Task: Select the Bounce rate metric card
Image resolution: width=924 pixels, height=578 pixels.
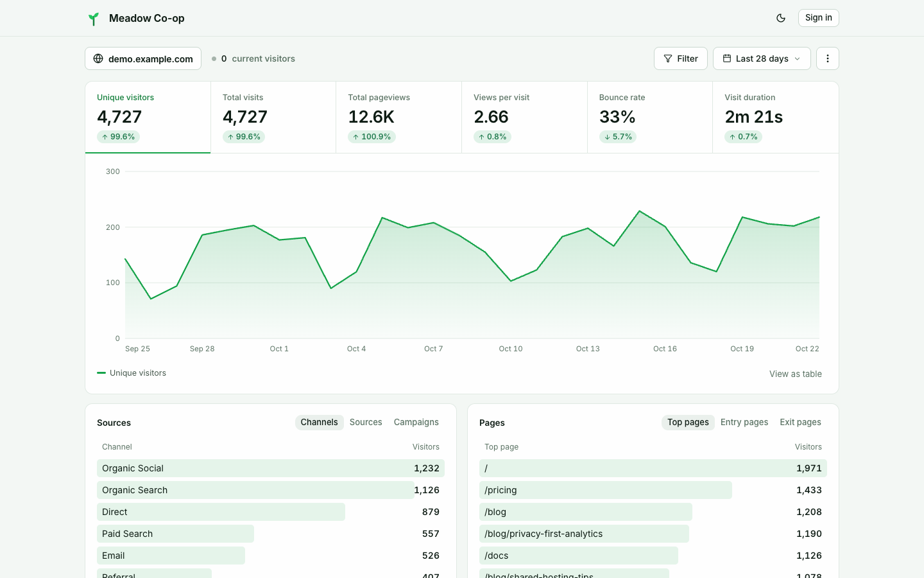Action: point(650,118)
